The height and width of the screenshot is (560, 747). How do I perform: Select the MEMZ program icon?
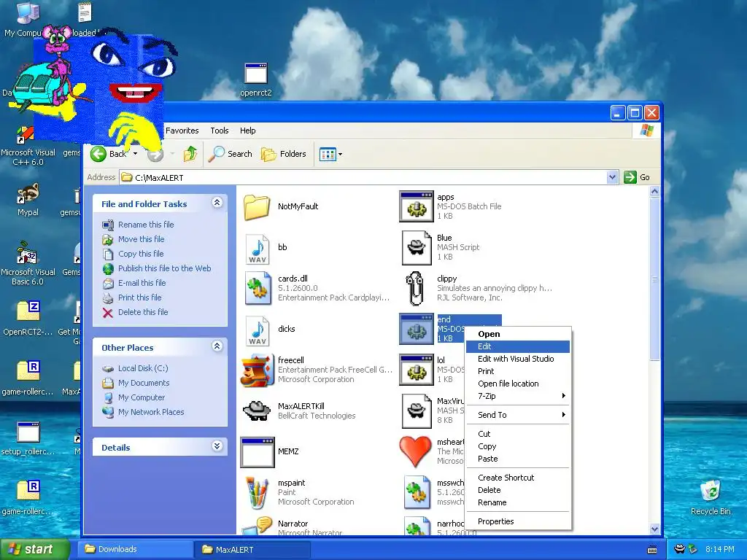[x=258, y=452]
